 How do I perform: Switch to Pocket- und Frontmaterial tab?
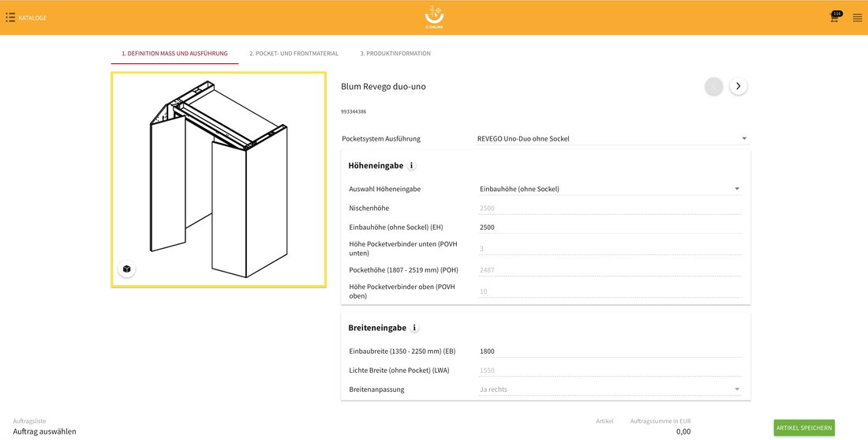pyautogui.click(x=294, y=54)
